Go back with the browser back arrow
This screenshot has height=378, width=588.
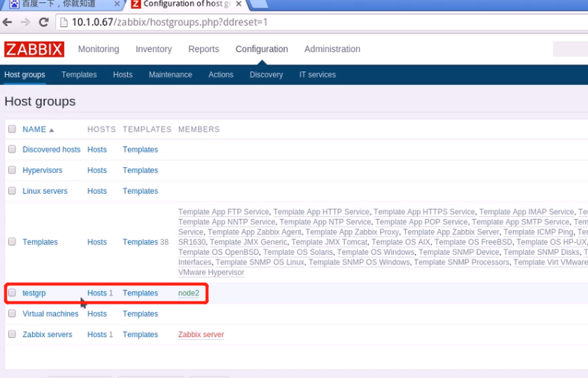[x=7, y=22]
